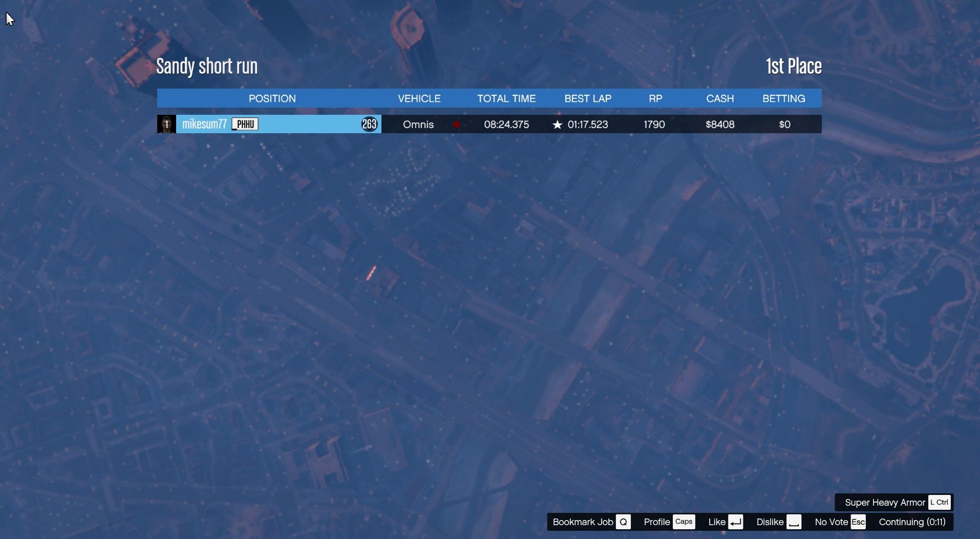Screen dimensions: 980x539
Task: Click the best lap time 01:17.523
Action: (x=588, y=125)
